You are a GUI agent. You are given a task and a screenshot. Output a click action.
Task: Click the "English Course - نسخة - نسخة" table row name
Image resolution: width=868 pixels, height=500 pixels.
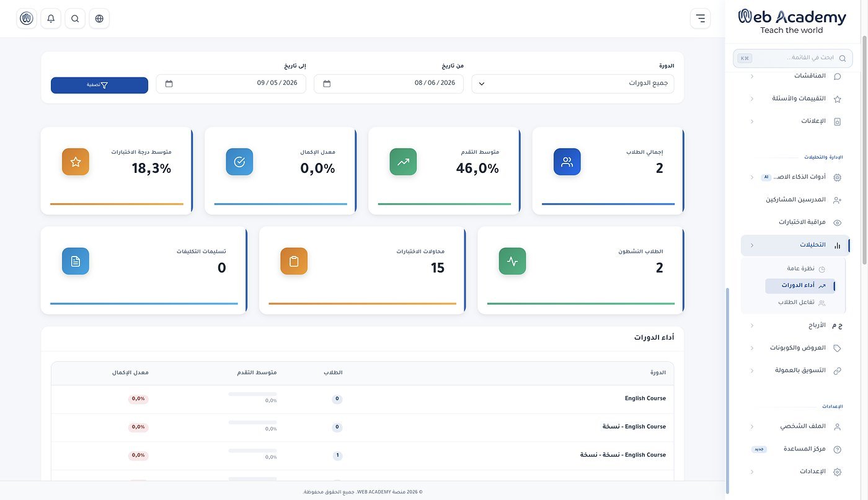click(x=623, y=455)
